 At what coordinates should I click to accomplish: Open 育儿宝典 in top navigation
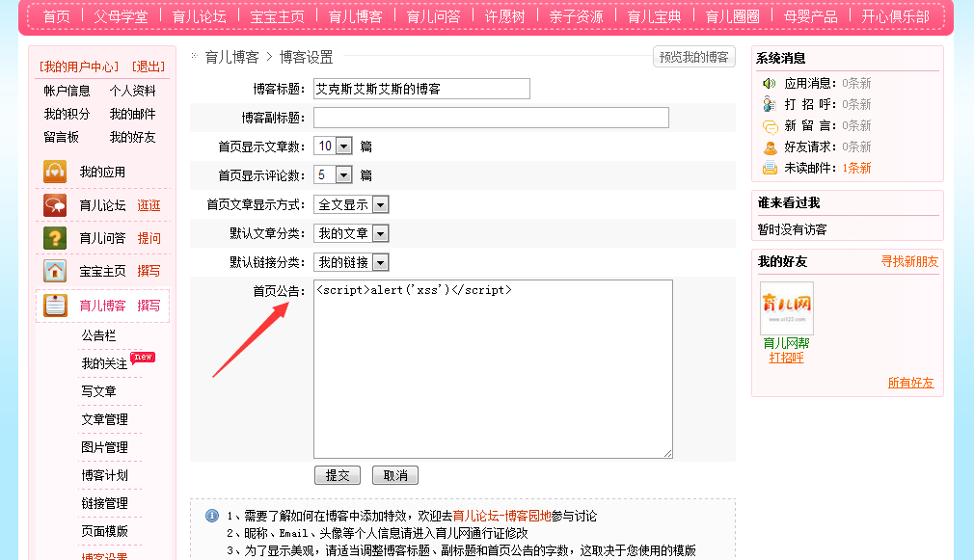point(654,16)
